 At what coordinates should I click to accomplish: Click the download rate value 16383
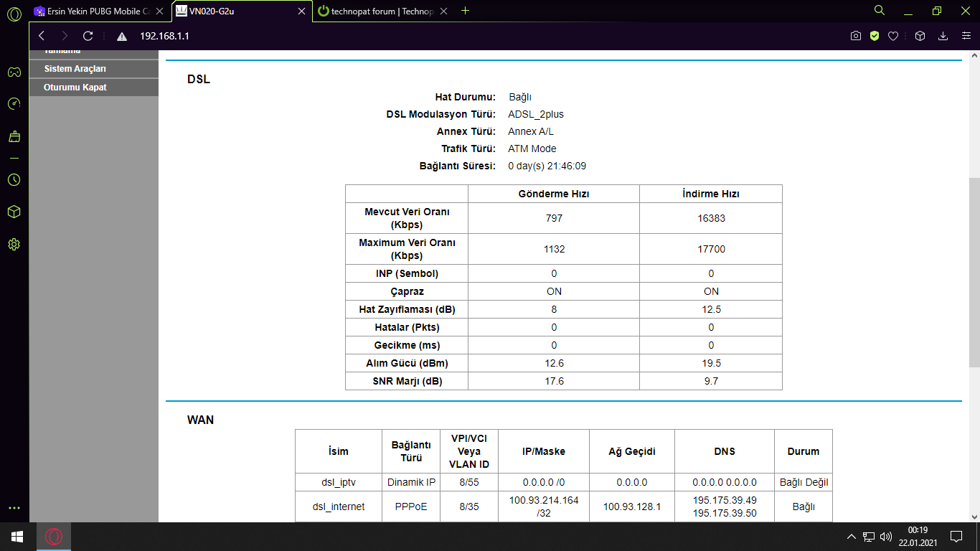711,218
